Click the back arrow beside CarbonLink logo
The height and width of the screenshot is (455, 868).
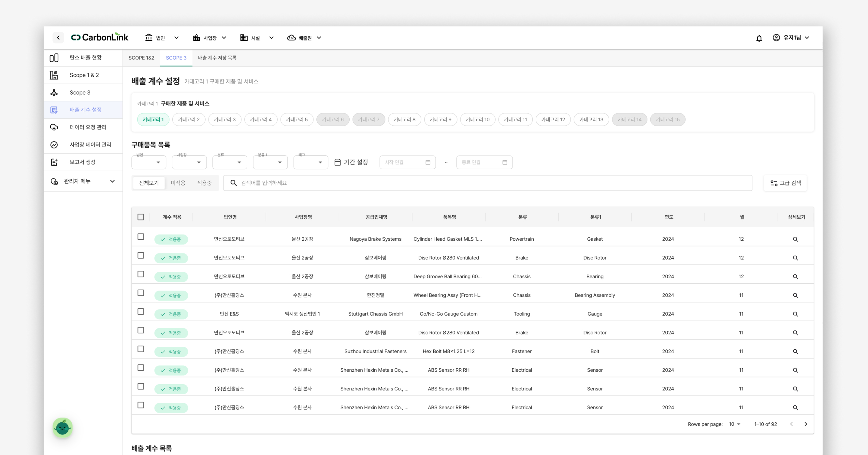58,38
